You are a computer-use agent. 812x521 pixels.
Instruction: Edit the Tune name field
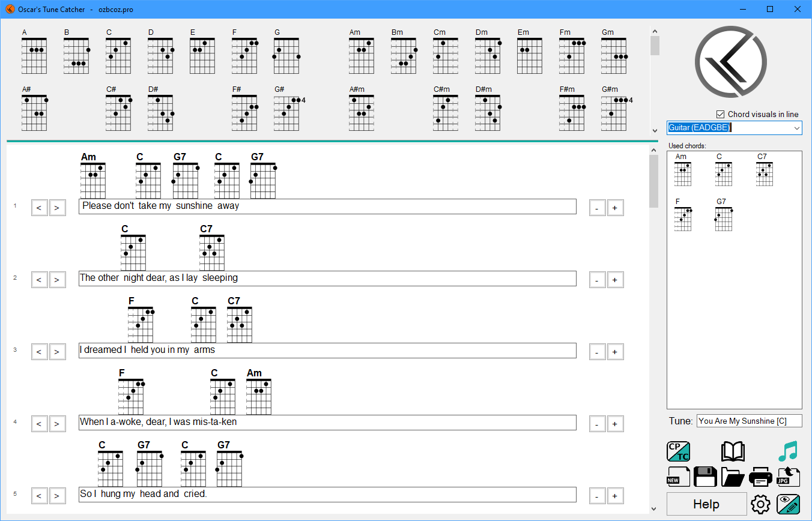pyautogui.click(x=749, y=421)
